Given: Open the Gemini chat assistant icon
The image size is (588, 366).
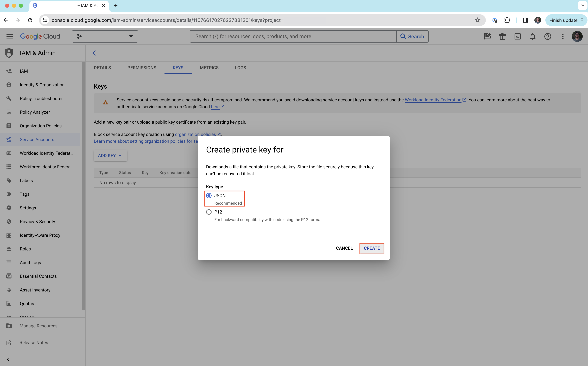Looking at the screenshot, I should click(487, 36).
